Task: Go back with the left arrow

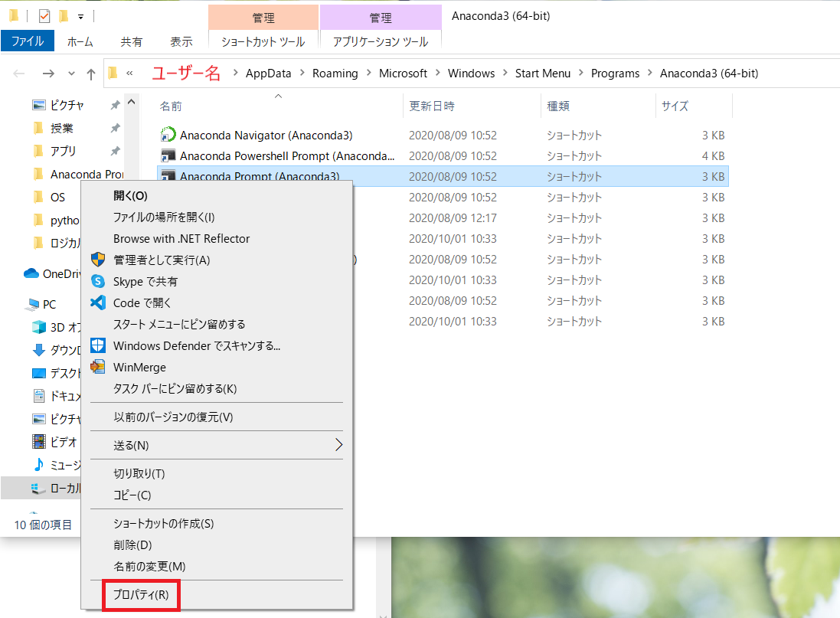Action: pos(18,74)
